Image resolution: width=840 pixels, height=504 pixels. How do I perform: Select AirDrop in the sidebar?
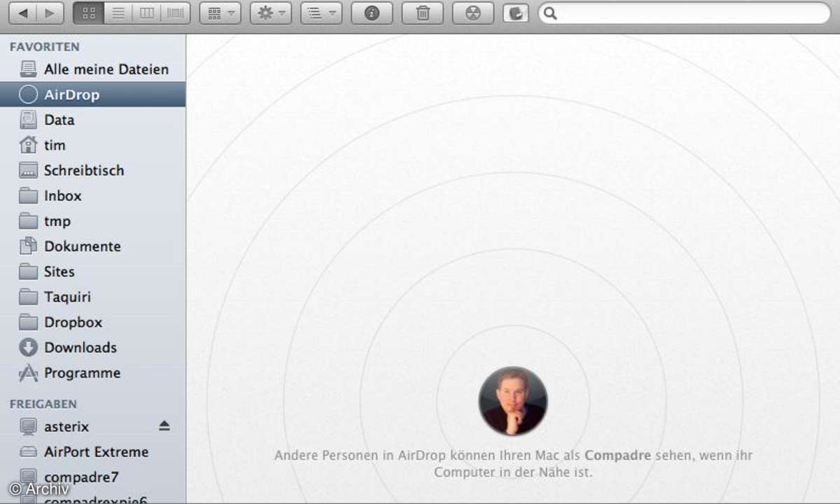pyautogui.click(x=92, y=94)
